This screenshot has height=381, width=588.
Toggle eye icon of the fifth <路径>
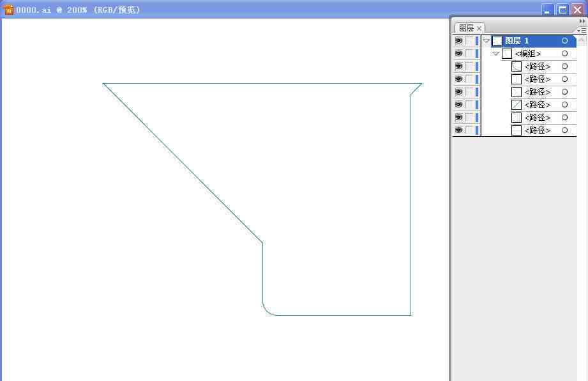[x=458, y=117]
